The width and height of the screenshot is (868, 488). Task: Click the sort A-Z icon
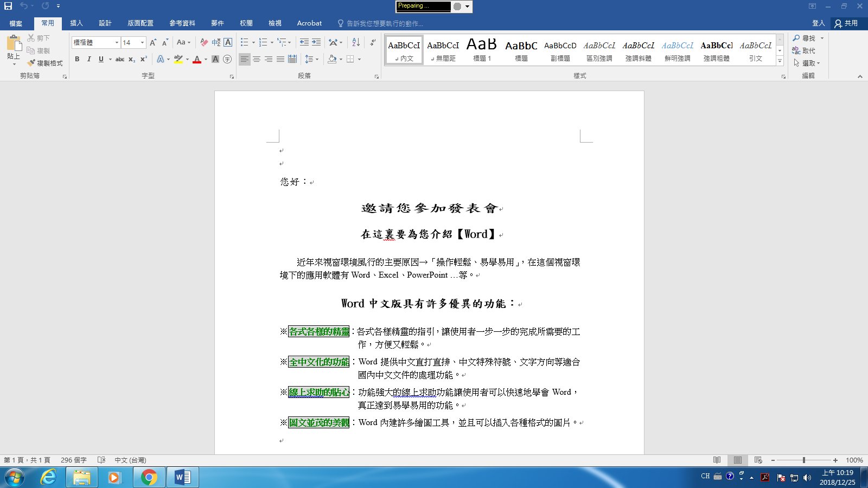pos(356,42)
